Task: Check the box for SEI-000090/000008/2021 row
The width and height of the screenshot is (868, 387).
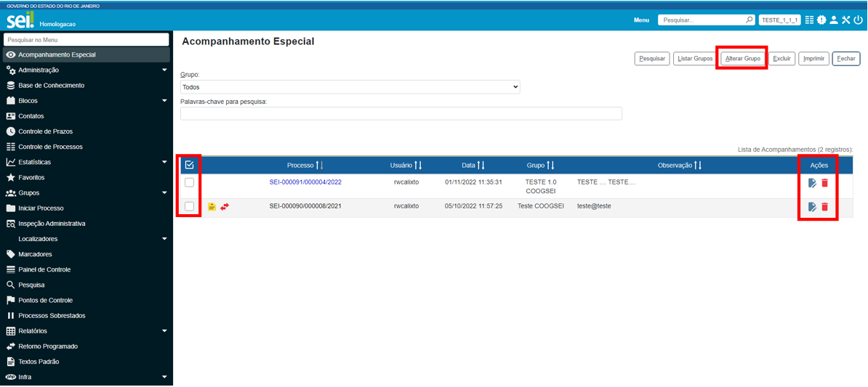Action: (x=189, y=206)
